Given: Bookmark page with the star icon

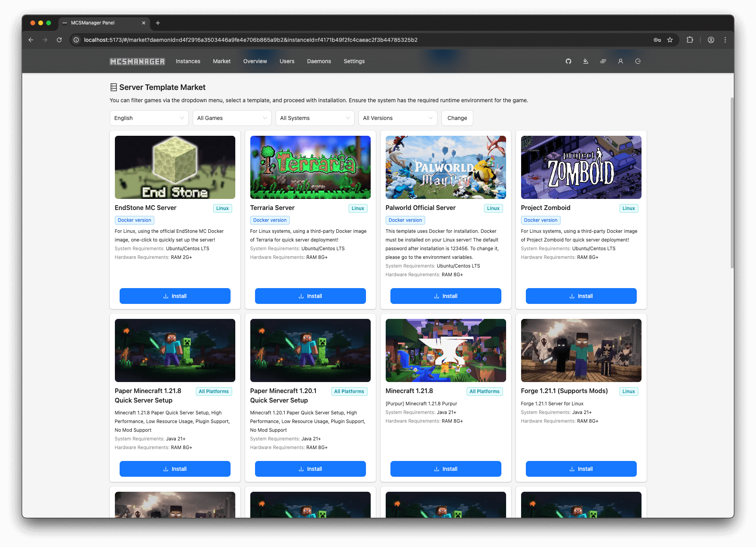Looking at the screenshot, I should point(670,40).
